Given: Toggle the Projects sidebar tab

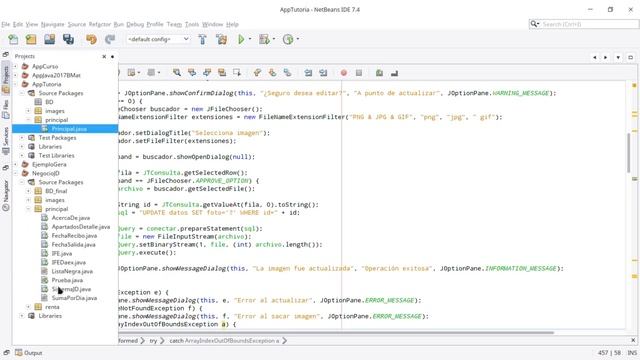Looking at the screenshot, I should click(6, 79).
